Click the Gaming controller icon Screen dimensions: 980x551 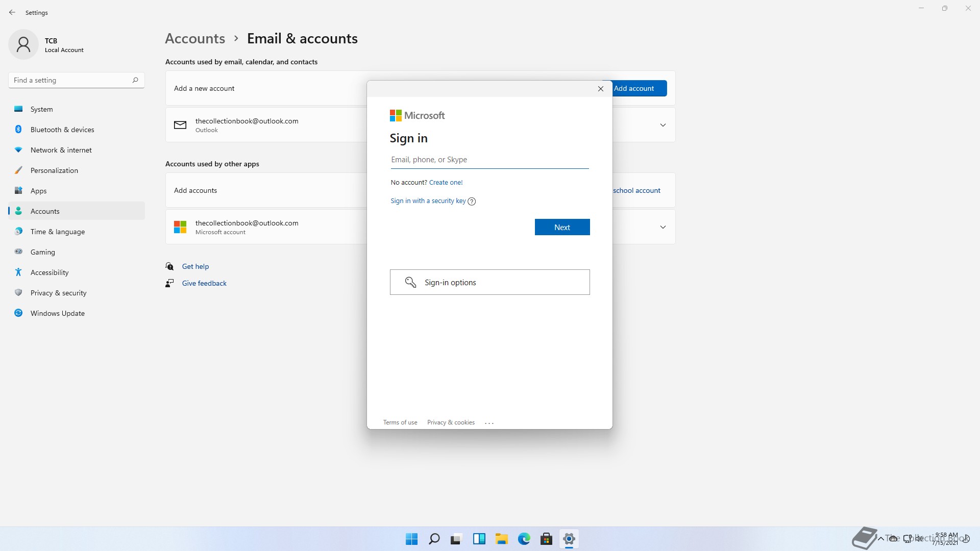click(x=18, y=252)
